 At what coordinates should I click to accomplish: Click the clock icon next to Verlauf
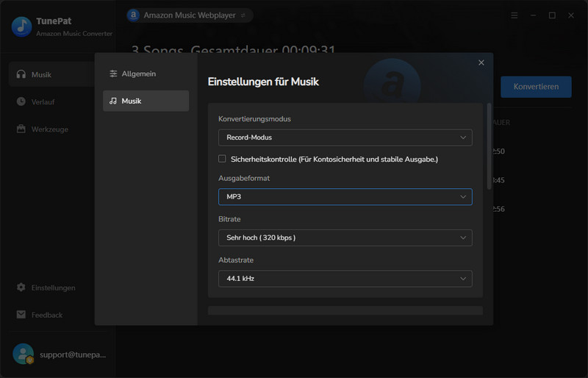coord(21,101)
